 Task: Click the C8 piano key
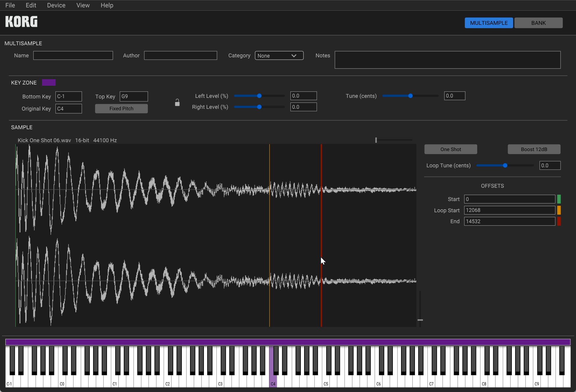click(x=484, y=381)
